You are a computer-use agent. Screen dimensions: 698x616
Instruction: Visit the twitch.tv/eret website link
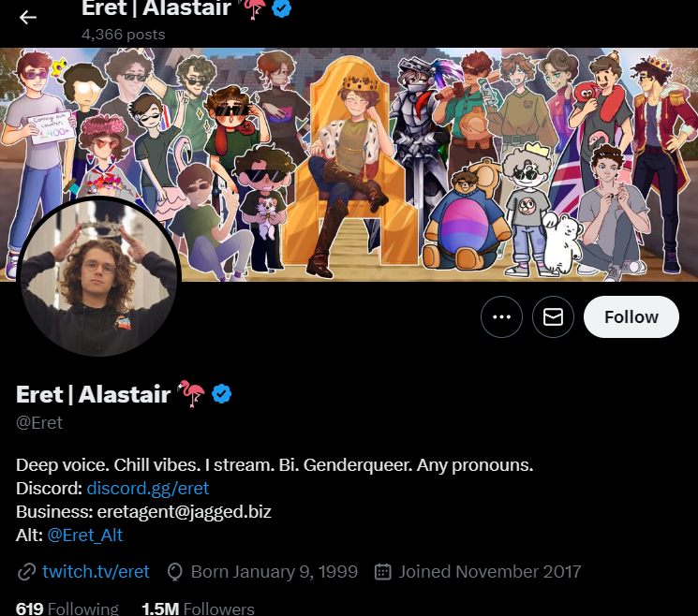[x=96, y=571]
